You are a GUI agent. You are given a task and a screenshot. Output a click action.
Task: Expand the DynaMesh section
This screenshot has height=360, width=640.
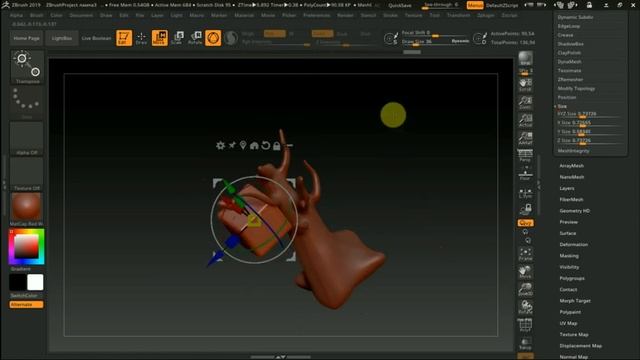pos(569,62)
